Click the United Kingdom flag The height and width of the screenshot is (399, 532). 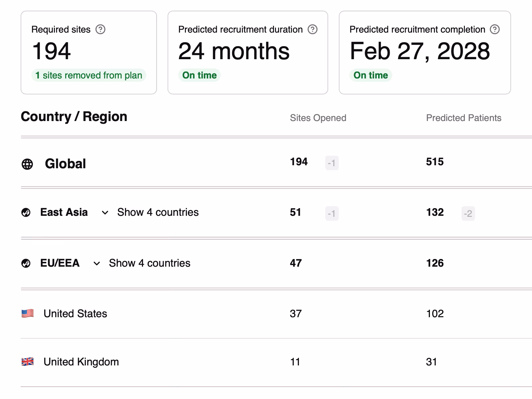27,361
